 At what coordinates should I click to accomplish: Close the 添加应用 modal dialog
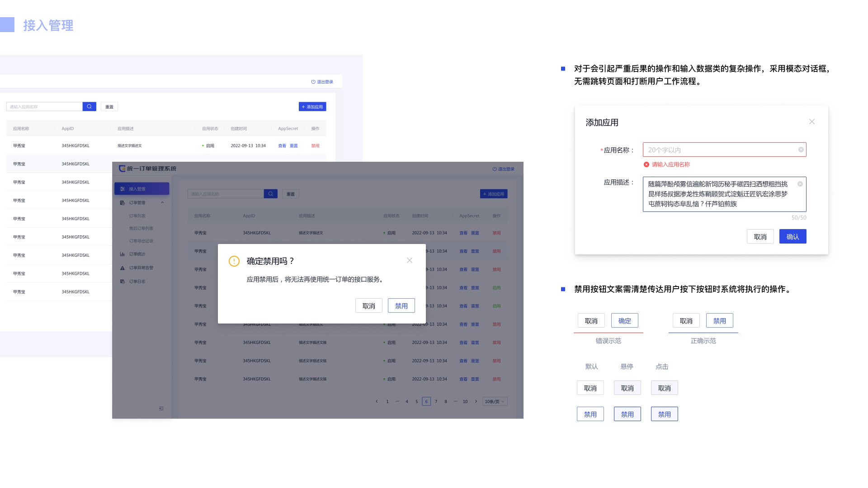811,122
